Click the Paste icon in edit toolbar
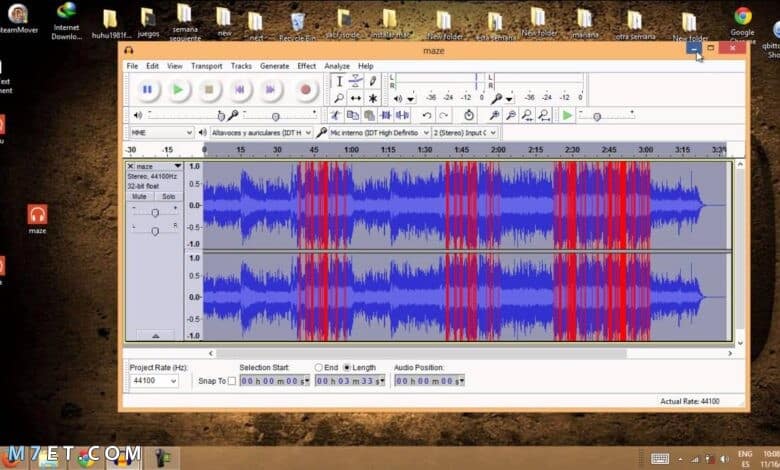Screen dimensions: 780x470 click(x=369, y=115)
